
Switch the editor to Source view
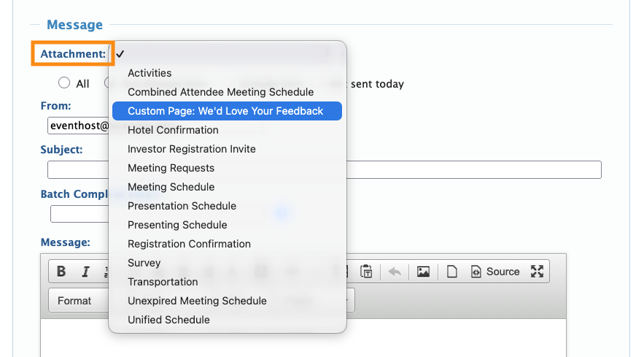[x=495, y=272]
